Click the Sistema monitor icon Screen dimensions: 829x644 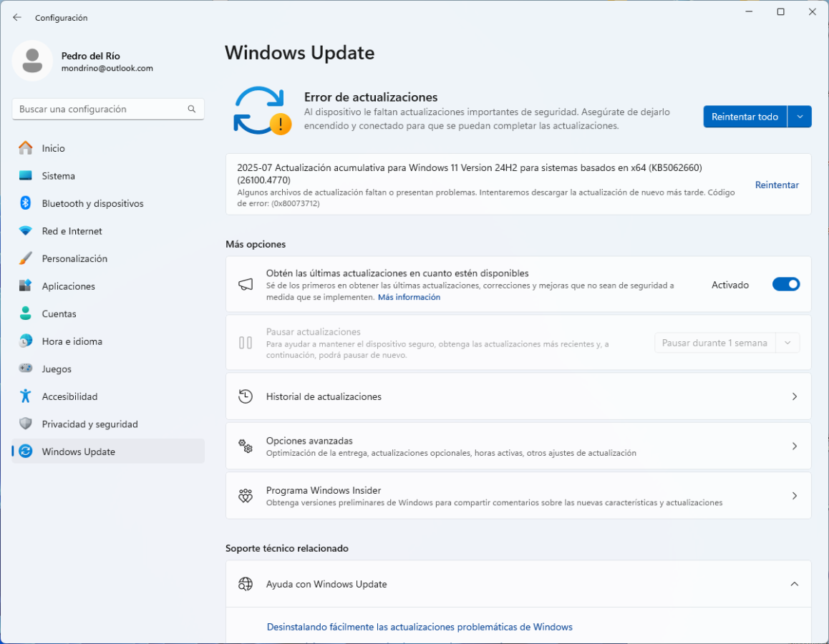pos(25,175)
